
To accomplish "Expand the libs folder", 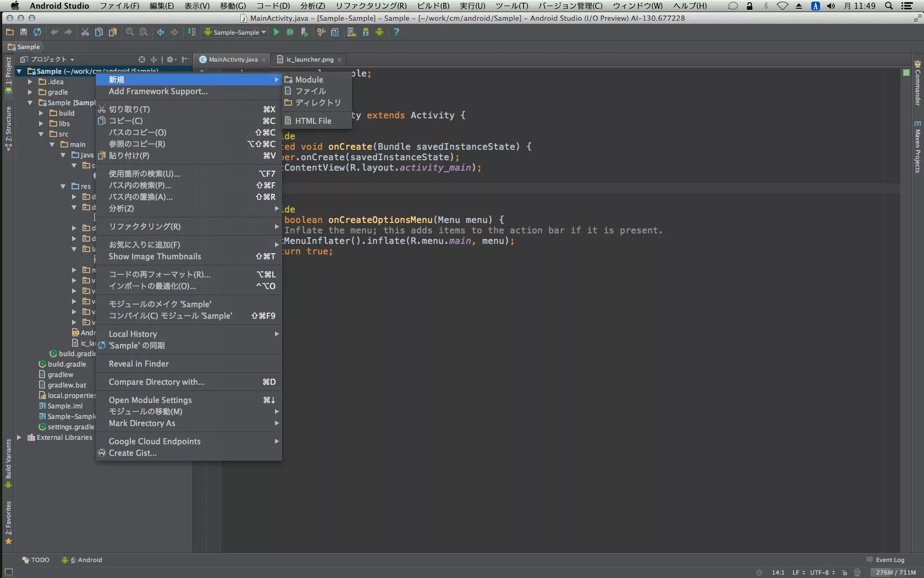I will click(41, 123).
